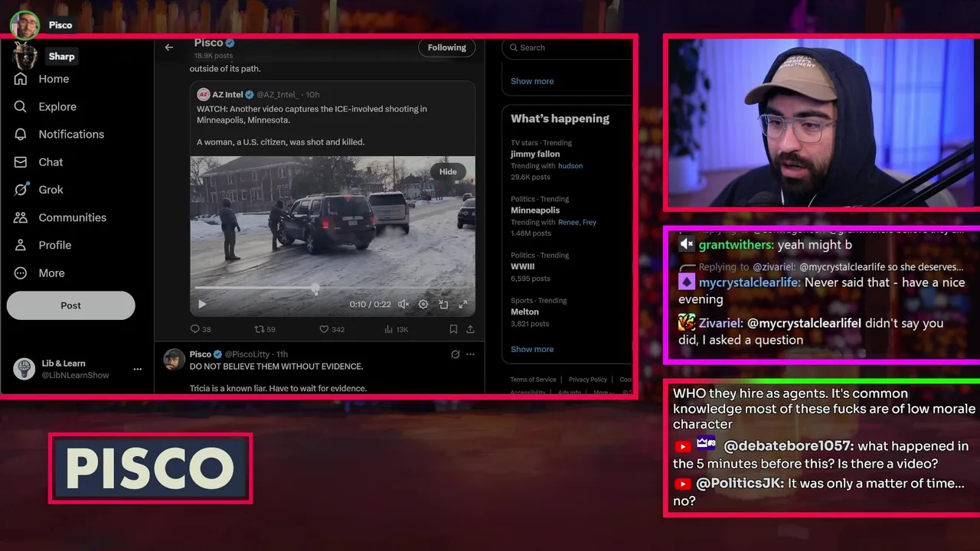
Task: Click the Pisco avatar on second post
Action: tap(175, 360)
